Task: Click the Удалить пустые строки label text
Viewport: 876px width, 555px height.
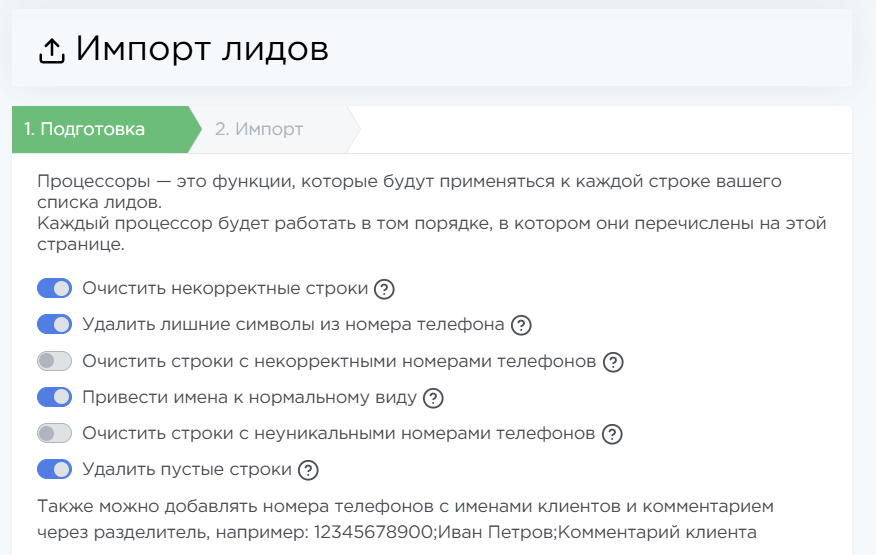Action: (187, 469)
